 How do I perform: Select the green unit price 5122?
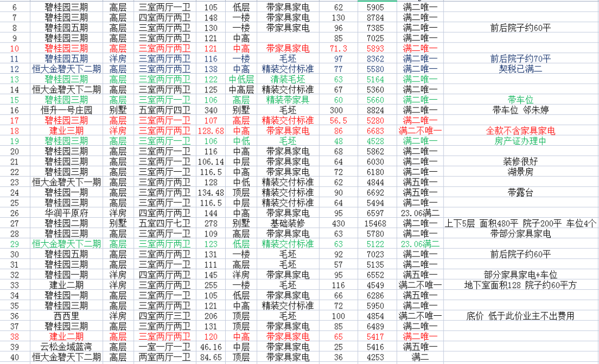(375, 244)
